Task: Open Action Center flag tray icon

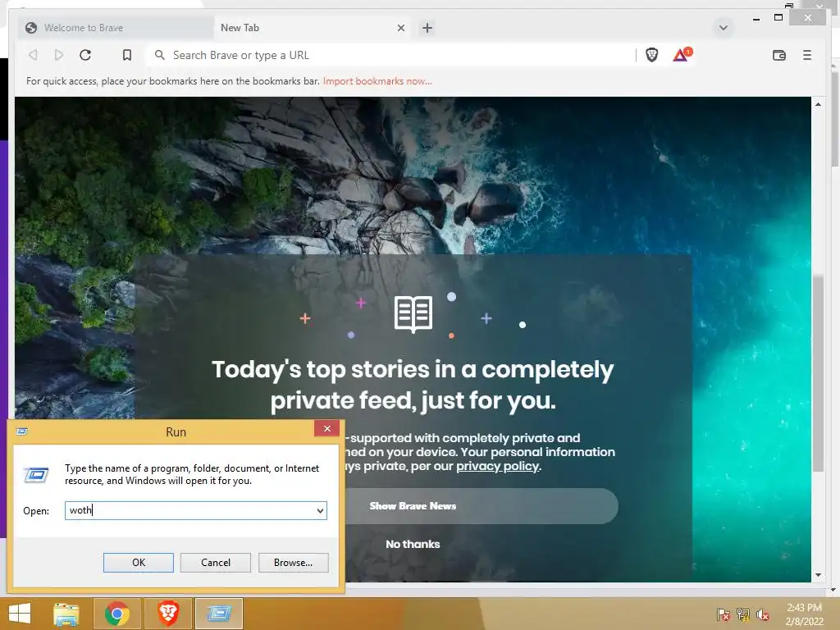Action: click(723, 614)
